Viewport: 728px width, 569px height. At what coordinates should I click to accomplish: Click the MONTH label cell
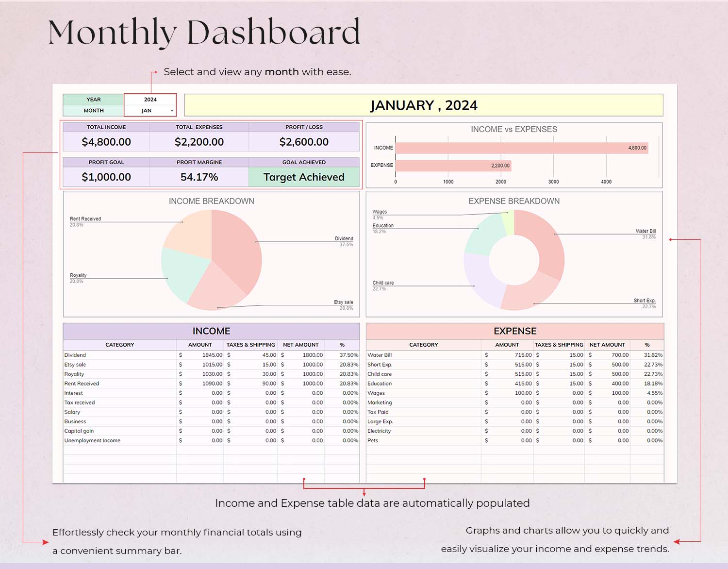pyautogui.click(x=94, y=111)
